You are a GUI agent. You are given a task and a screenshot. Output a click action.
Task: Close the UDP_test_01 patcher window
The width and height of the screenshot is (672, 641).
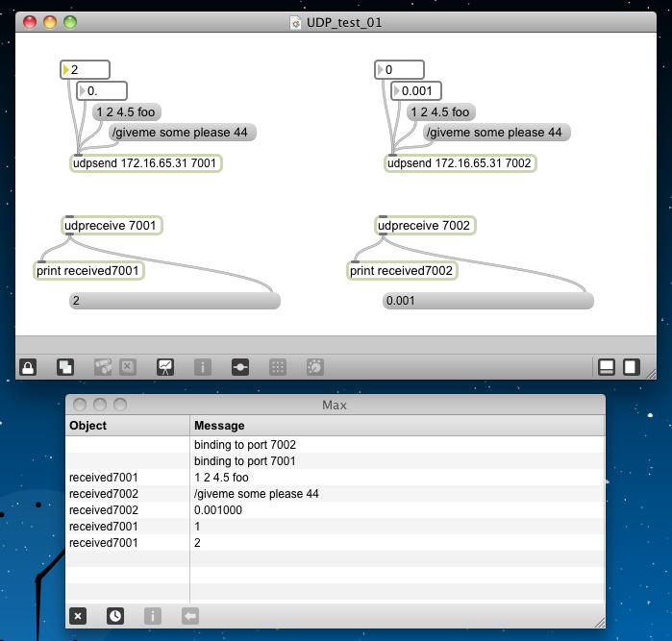[30, 22]
